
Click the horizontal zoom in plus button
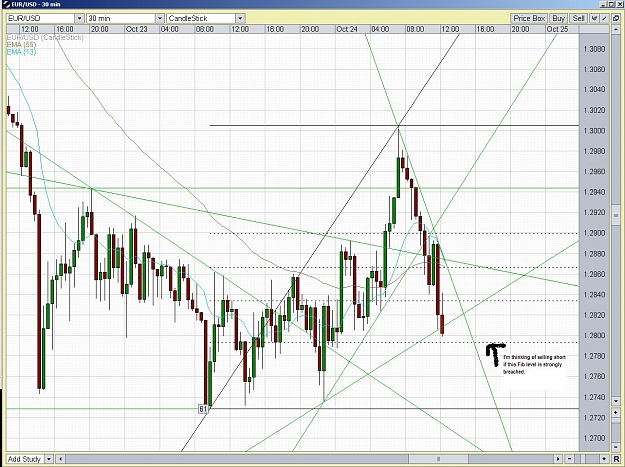click(604, 459)
